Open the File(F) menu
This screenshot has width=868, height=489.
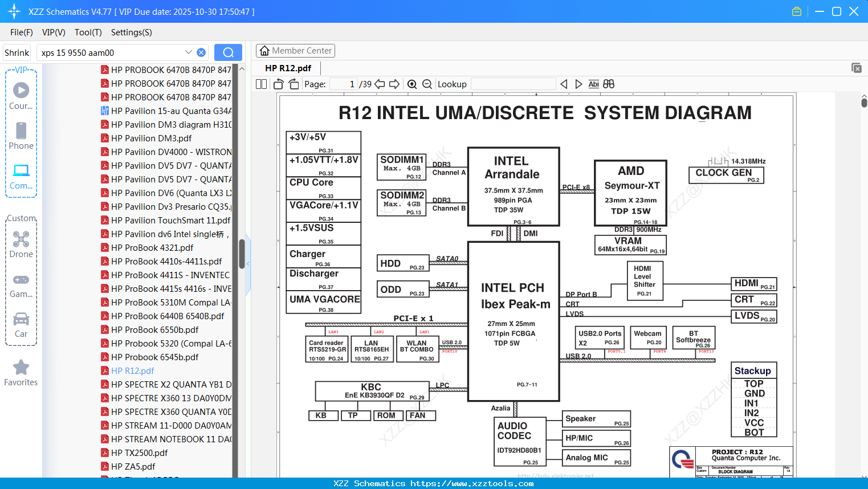coord(22,32)
